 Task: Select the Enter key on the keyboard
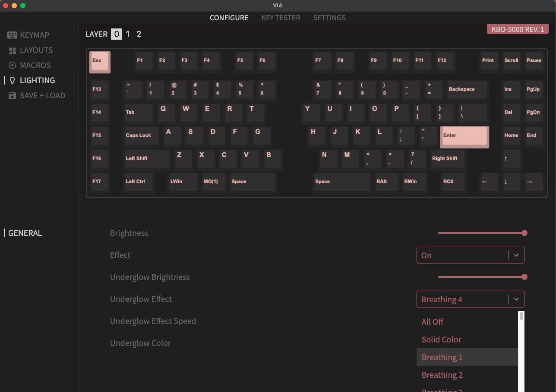pyautogui.click(x=464, y=137)
